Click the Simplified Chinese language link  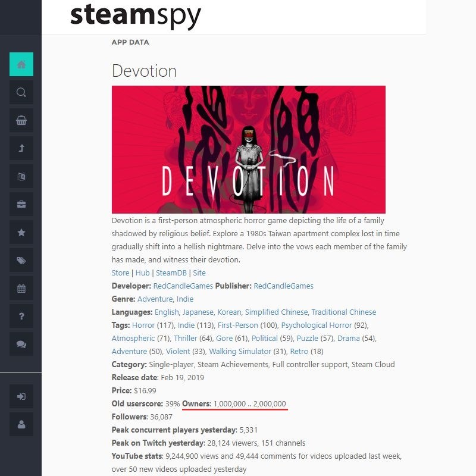pos(277,312)
